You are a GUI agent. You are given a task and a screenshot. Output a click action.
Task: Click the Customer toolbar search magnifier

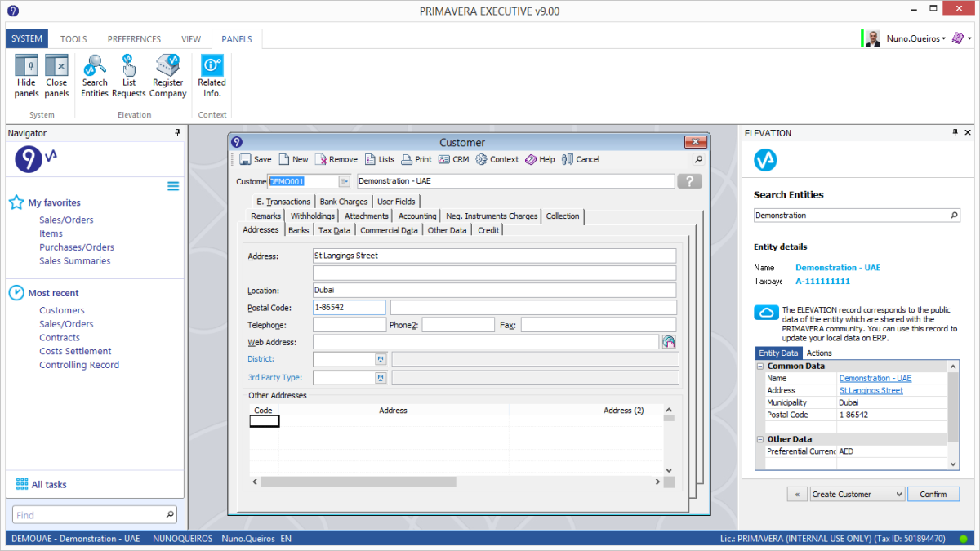coord(698,160)
